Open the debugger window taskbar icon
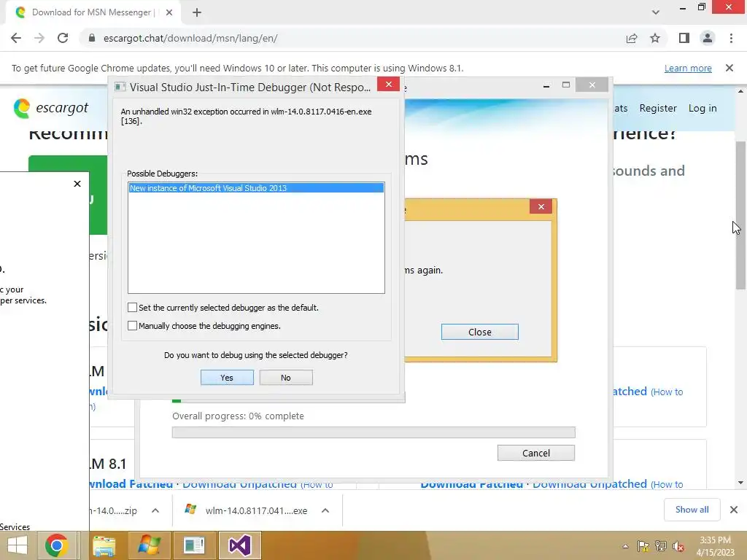This screenshot has width=747, height=560. [193, 545]
